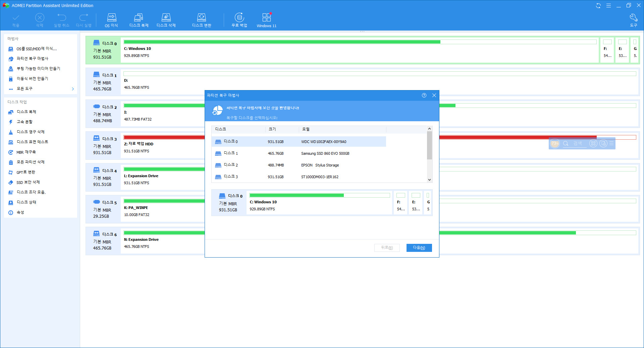This screenshot has height=348, width=644.
Task: Select E: partition on main disk 0
Action: tap(622, 50)
